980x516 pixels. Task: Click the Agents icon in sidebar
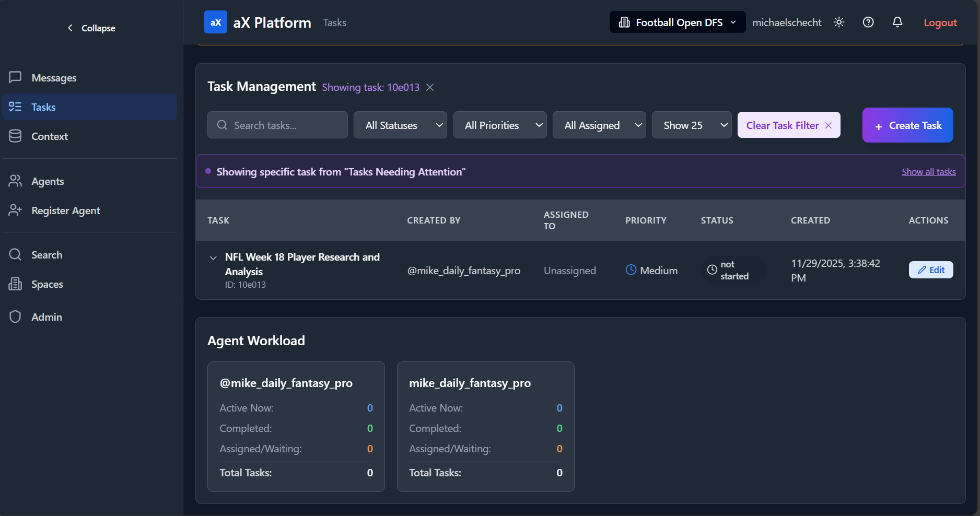[x=15, y=181]
